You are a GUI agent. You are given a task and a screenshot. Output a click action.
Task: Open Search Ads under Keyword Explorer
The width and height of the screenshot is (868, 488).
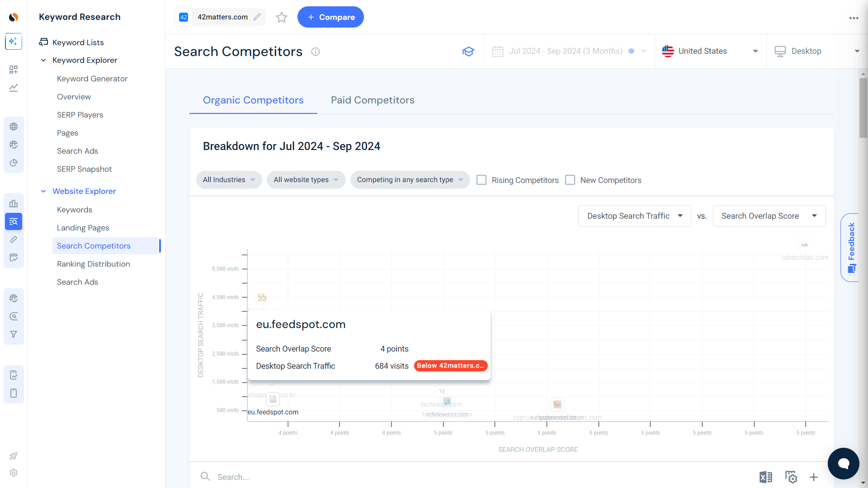pos(77,151)
